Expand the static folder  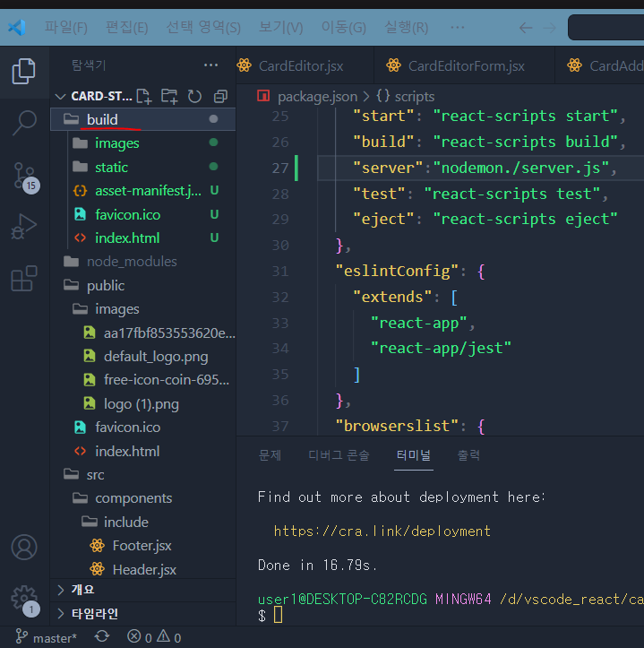(x=143, y=168)
